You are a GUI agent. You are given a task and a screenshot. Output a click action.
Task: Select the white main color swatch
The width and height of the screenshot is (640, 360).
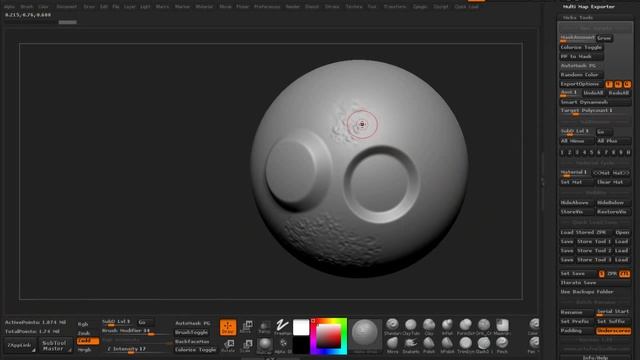click(301, 327)
